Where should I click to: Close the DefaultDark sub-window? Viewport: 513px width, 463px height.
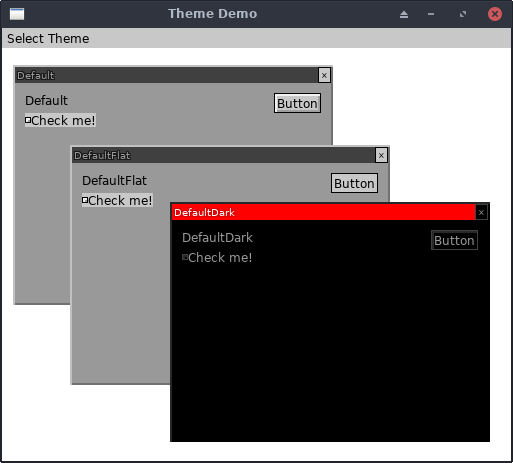481,212
